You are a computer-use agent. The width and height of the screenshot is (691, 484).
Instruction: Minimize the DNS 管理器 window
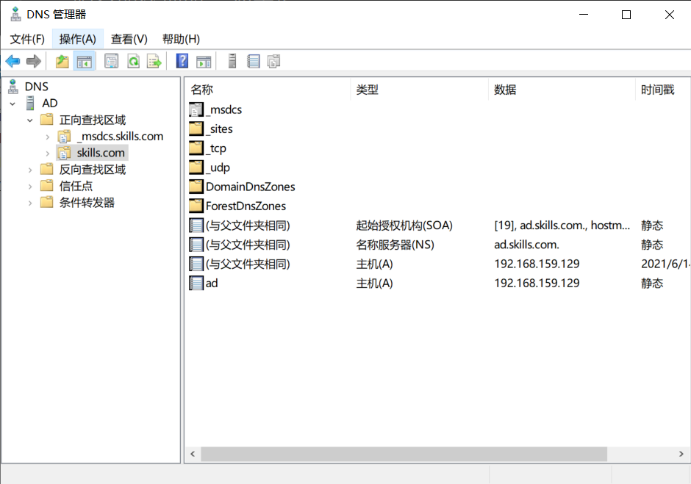coord(583,15)
